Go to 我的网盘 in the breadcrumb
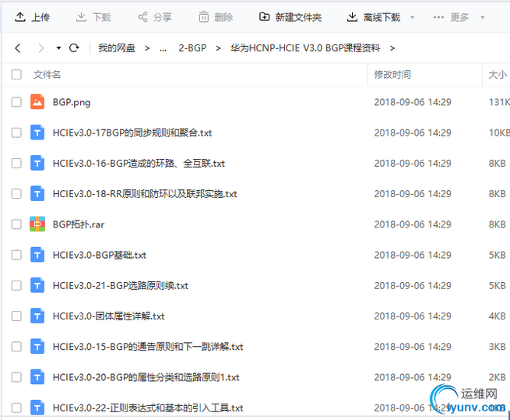This screenshot has width=510, height=420. 117,48
